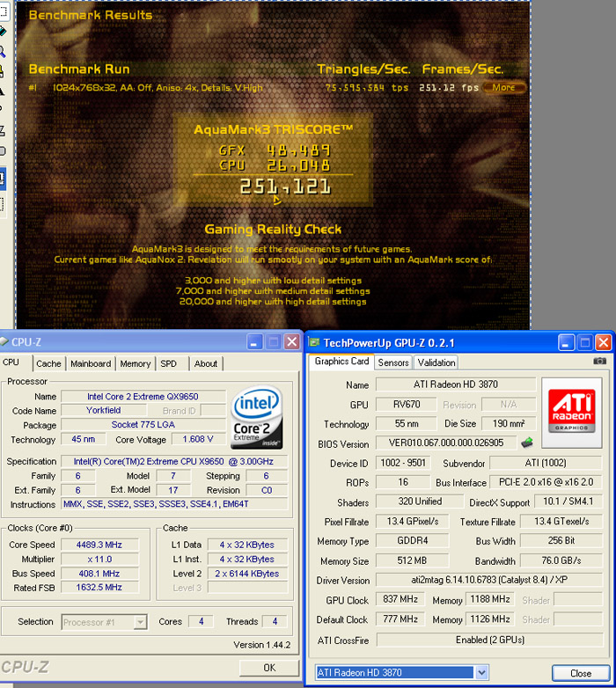Click the frames per second value '251.12 fps'

449,87
